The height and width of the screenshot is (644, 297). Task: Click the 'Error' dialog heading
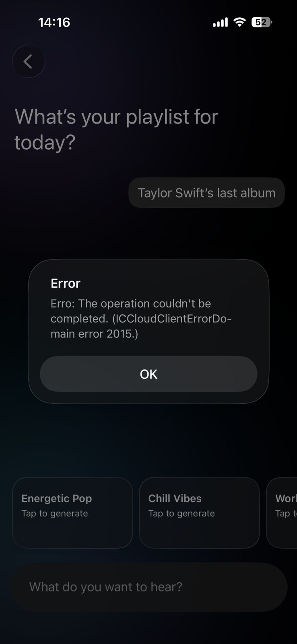pyautogui.click(x=66, y=283)
